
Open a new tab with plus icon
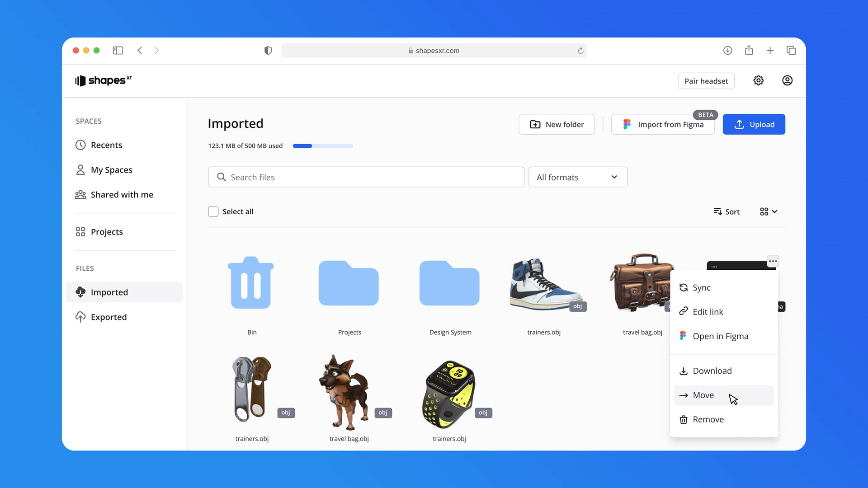click(770, 51)
